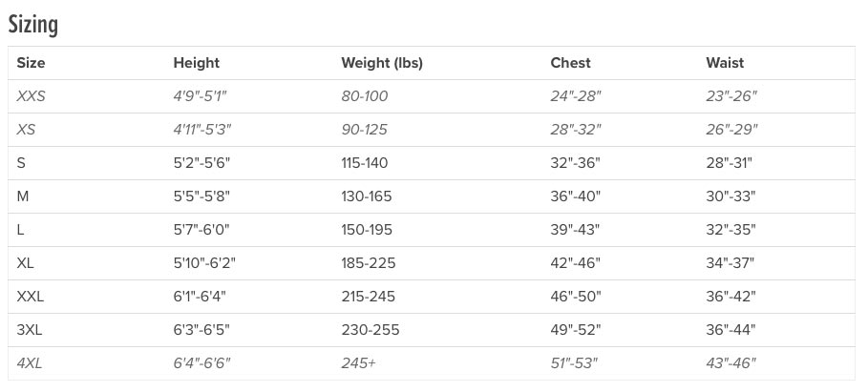Select the S size row label

[x=21, y=163]
